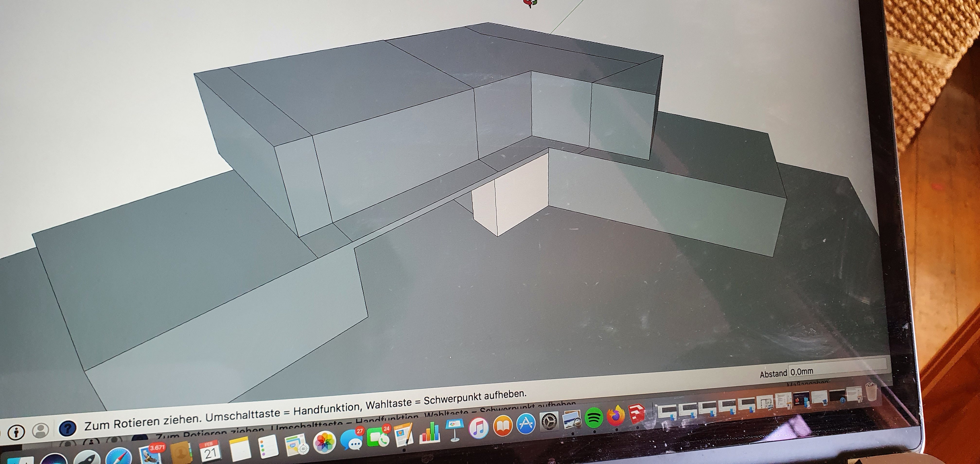Open System Preferences gear icon

pyautogui.click(x=549, y=422)
